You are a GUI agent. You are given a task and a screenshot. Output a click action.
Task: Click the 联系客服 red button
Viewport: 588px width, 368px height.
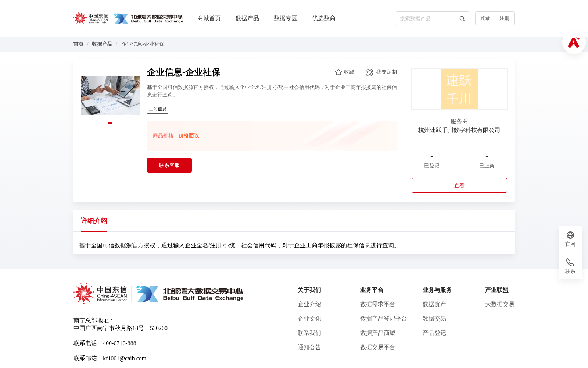tap(169, 165)
